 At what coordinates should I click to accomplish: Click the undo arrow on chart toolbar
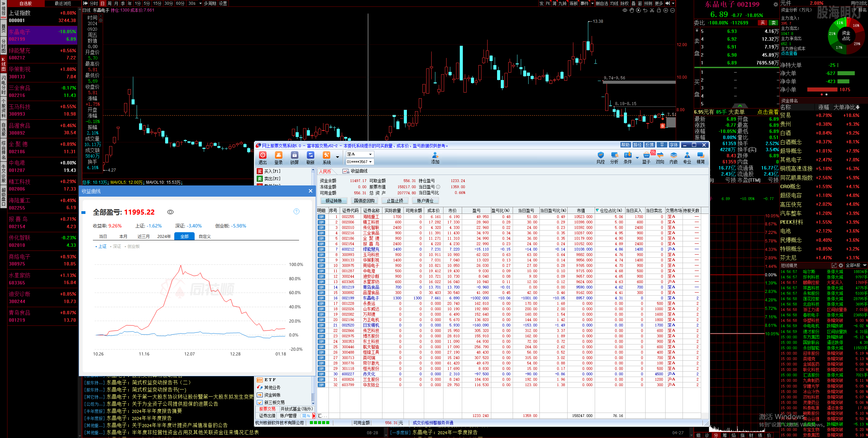click(645, 10)
